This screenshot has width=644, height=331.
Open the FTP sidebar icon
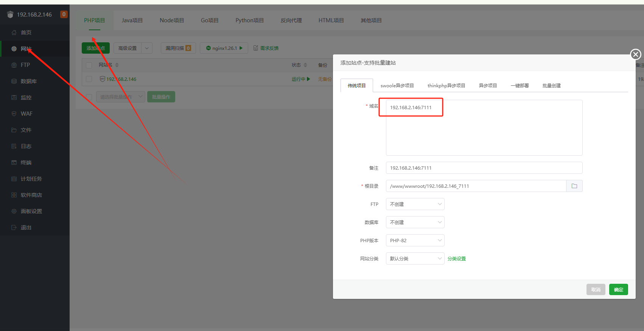14,65
